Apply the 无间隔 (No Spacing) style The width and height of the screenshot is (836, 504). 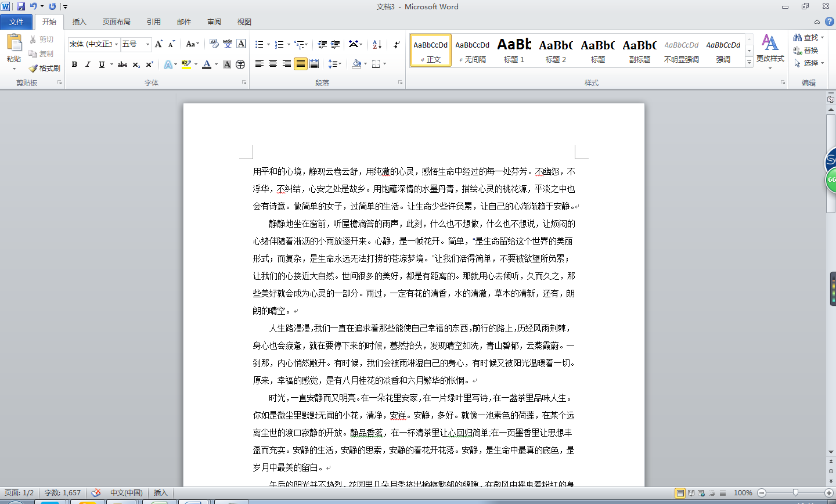473,51
